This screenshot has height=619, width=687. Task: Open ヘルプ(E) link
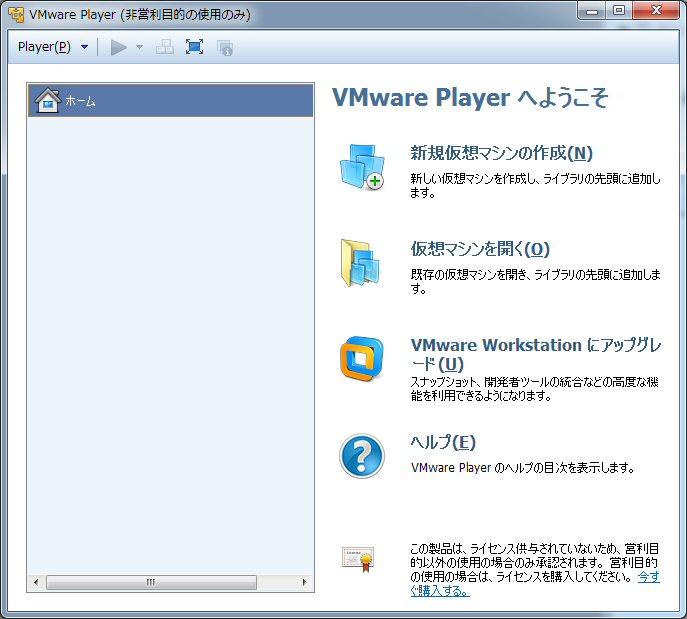(443, 442)
